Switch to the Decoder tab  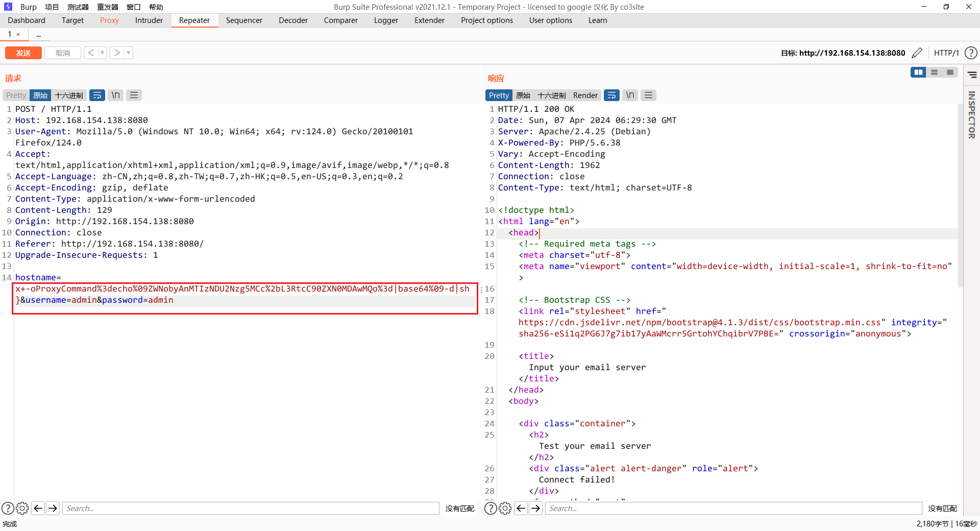293,20
